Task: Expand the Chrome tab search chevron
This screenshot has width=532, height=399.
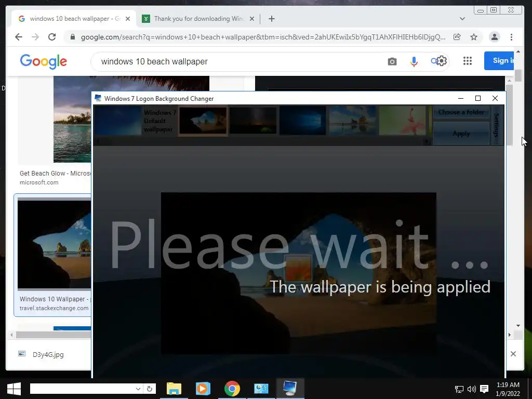Action: tap(462, 19)
